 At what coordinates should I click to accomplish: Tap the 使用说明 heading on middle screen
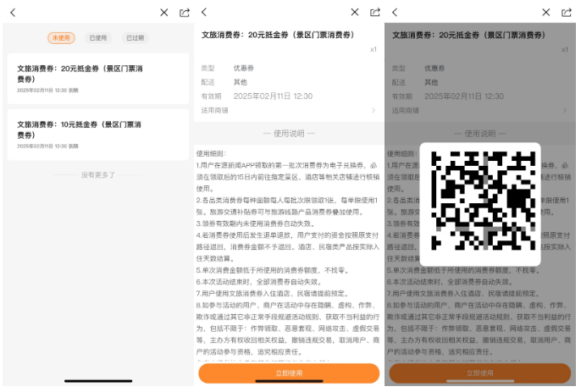click(289, 134)
